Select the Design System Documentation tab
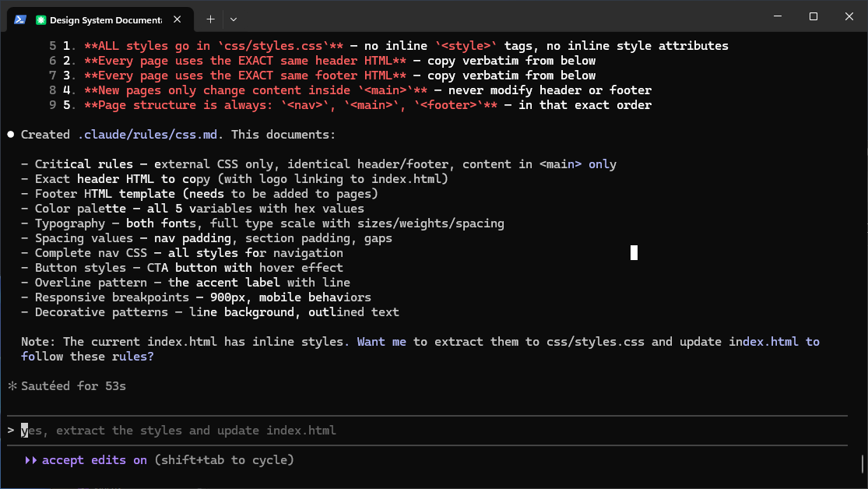868x489 pixels. [x=100, y=19]
